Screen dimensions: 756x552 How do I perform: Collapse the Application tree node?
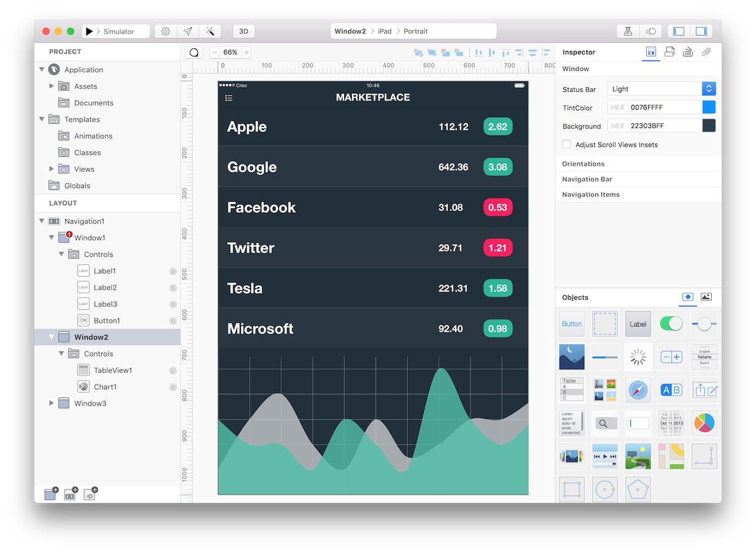(x=42, y=69)
